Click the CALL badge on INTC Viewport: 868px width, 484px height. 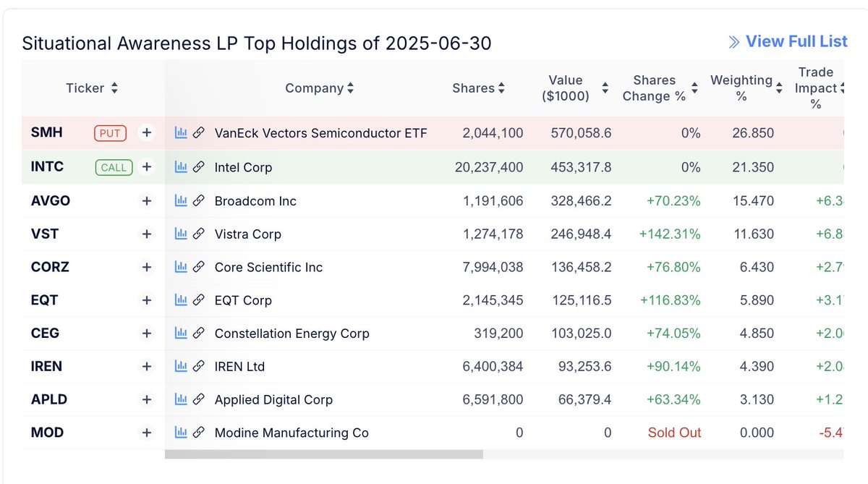click(x=114, y=167)
